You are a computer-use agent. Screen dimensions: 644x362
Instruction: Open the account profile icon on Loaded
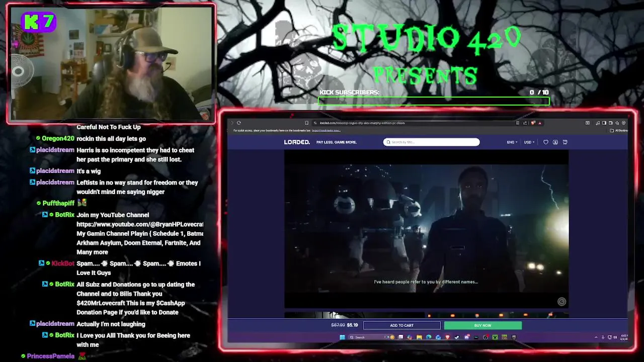555,142
